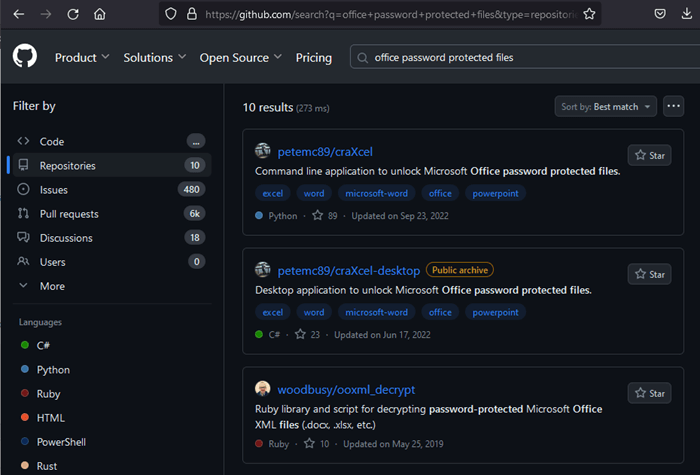Click the Public archive badge
This screenshot has height=475, width=700.
coord(460,270)
